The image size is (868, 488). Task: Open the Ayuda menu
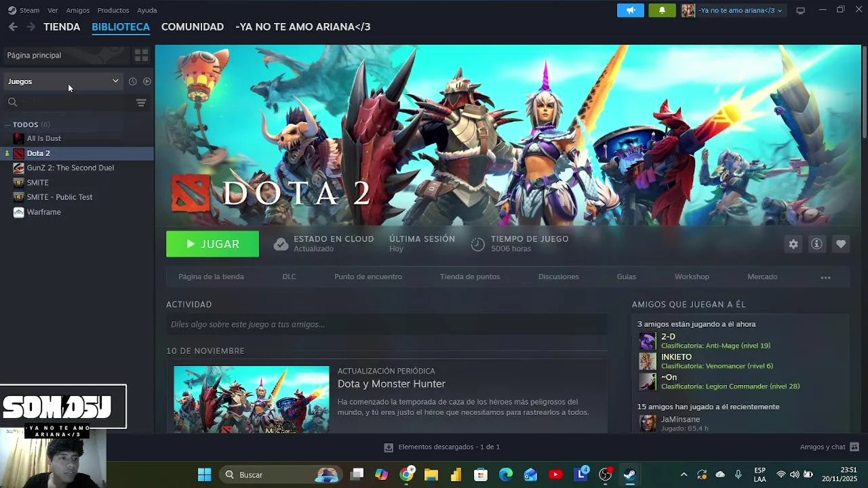click(147, 10)
